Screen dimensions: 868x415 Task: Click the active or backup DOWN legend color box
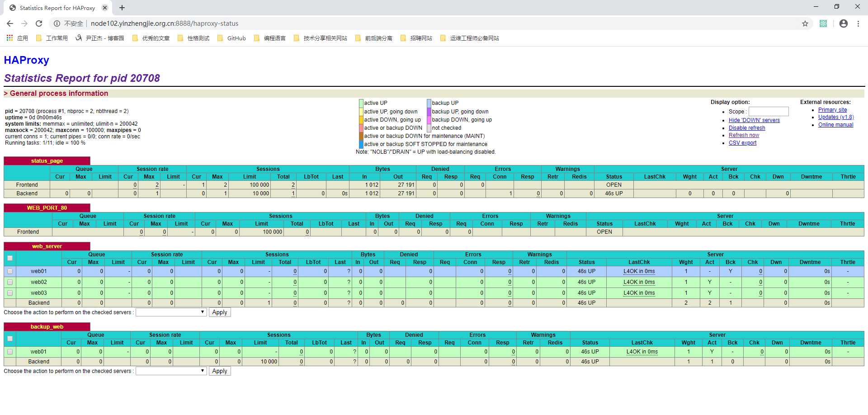pyautogui.click(x=361, y=128)
